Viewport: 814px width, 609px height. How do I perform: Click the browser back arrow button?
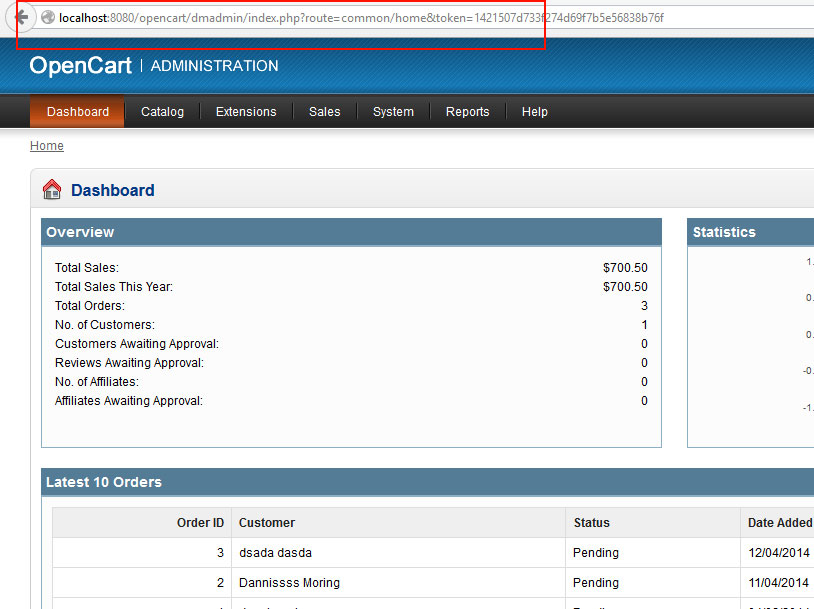pos(20,17)
